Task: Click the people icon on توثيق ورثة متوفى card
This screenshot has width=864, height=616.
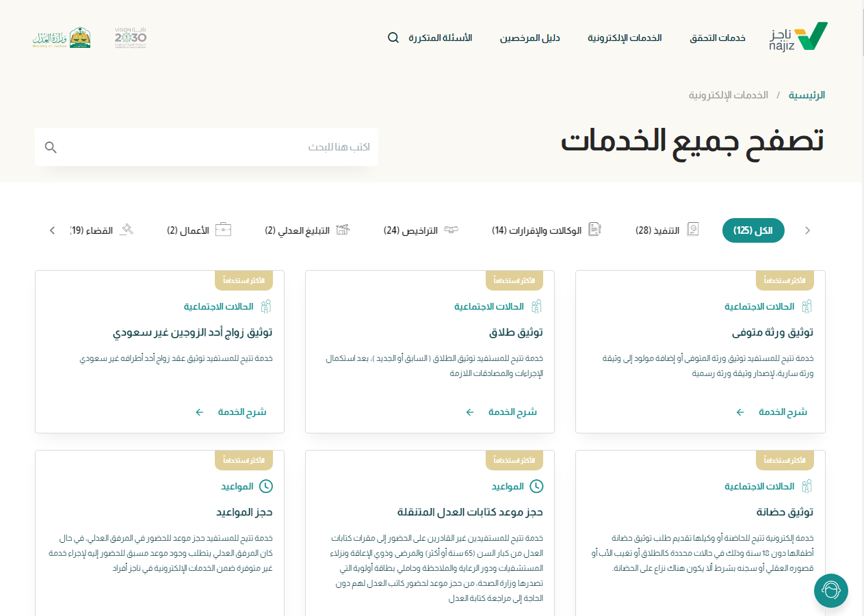Action: [807, 306]
